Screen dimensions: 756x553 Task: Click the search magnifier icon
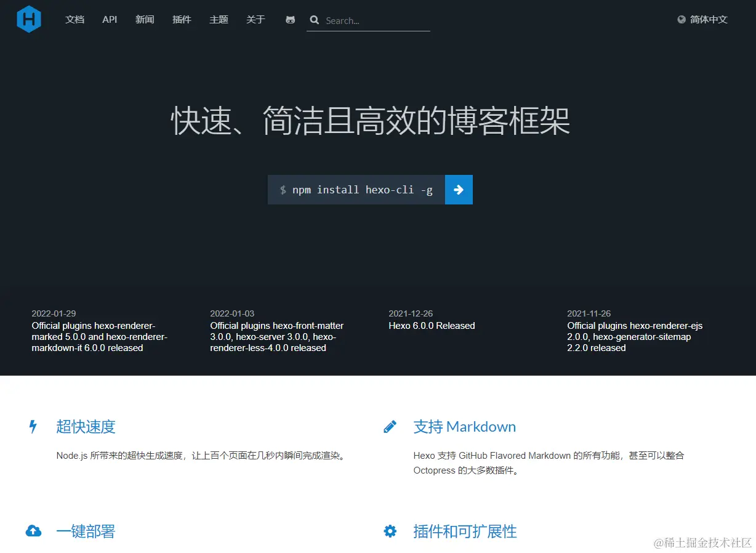(x=315, y=20)
